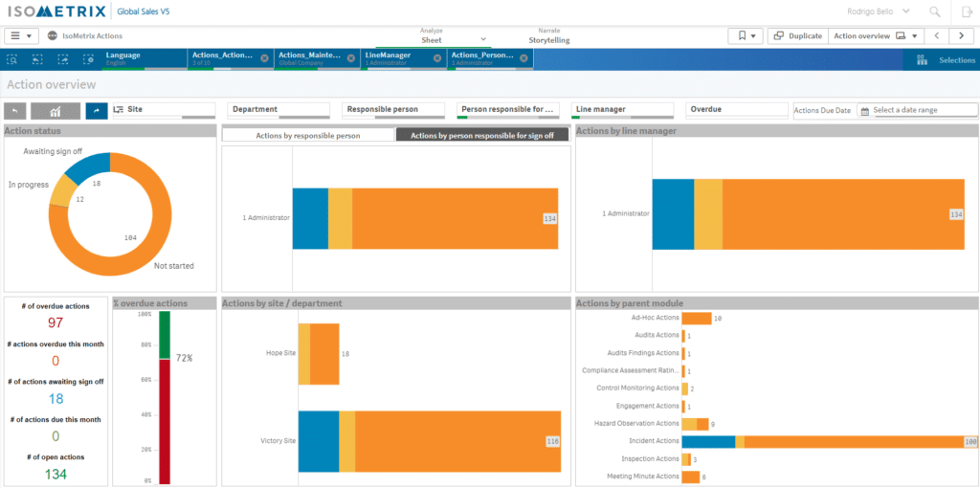The height and width of the screenshot is (488, 980).
Task: Click the grey back arrow button
Action: click(x=15, y=111)
